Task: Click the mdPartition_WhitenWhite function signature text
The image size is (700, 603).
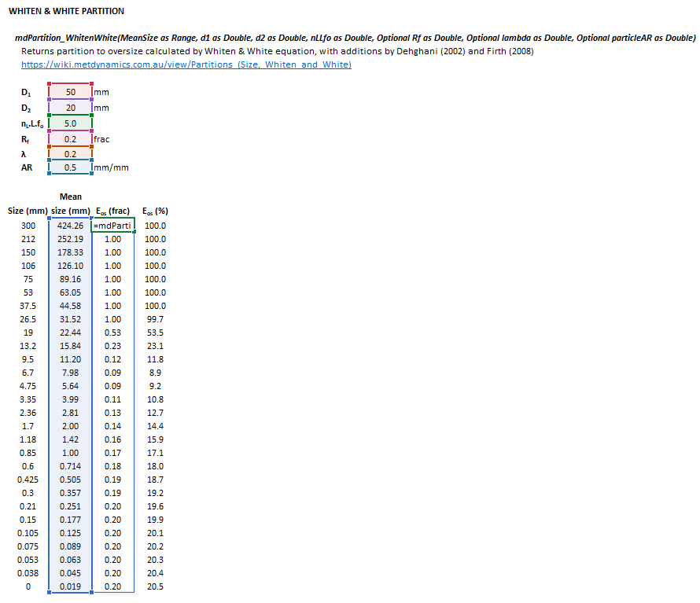Action: tap(355, 38)
